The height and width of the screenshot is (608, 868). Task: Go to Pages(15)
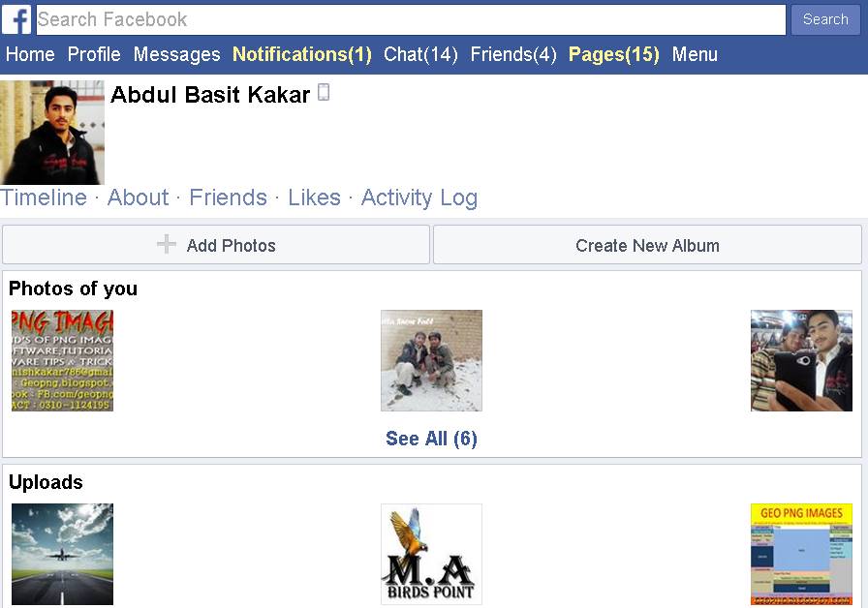point(614,54)
